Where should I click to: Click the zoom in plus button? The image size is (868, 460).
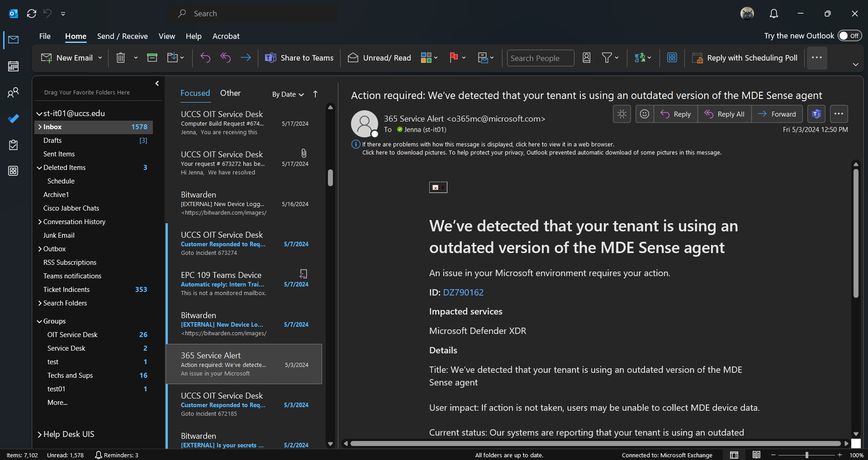pos(840,455)
